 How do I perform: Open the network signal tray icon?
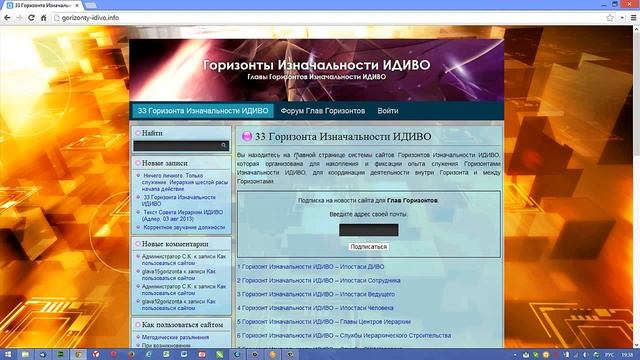point(576,355)
